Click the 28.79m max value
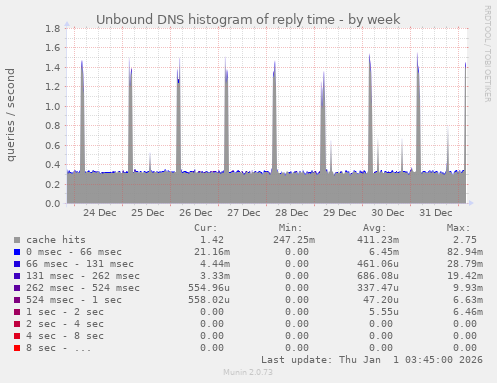The width and height of the screenshot is (497, 383). tap(465, 264)
